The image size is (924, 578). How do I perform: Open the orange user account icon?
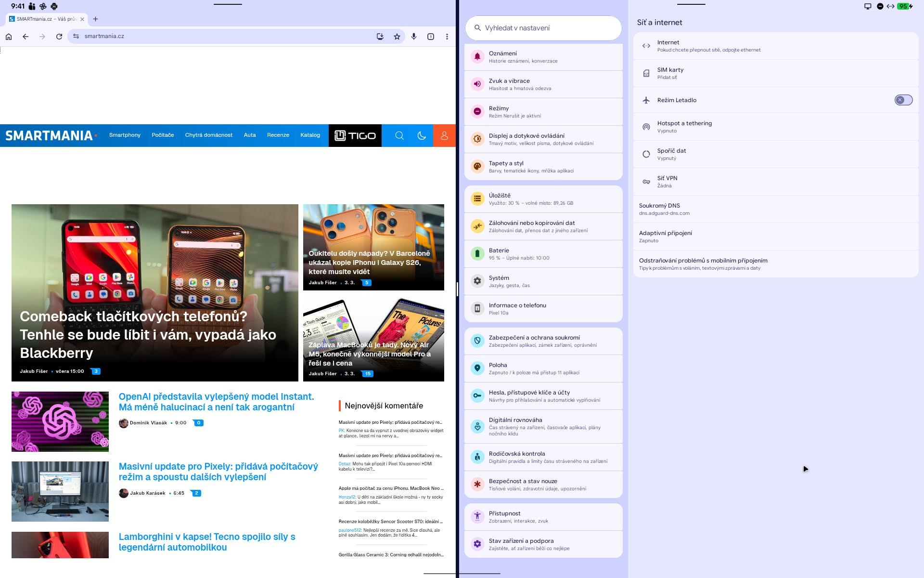click(444, 135)
